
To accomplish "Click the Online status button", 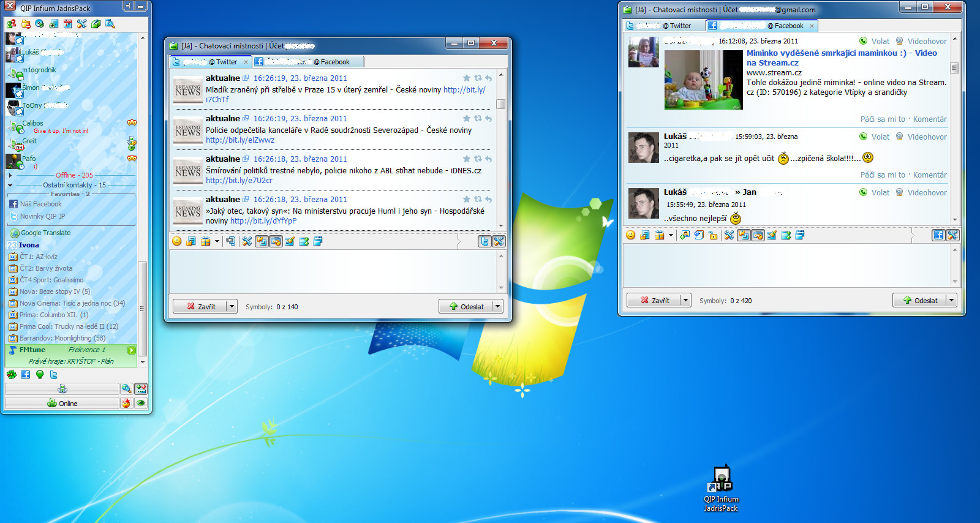I will [x=62, y=403].
